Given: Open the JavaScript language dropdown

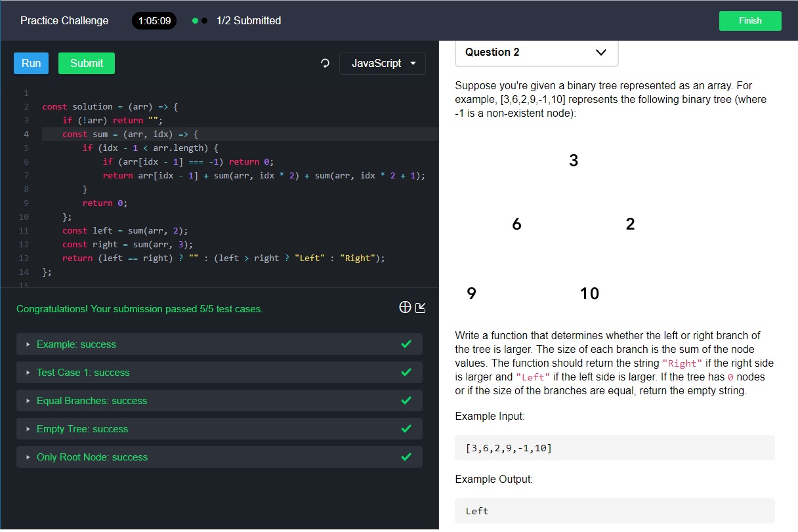Looking at the screenshot, I should coord(382,63).
